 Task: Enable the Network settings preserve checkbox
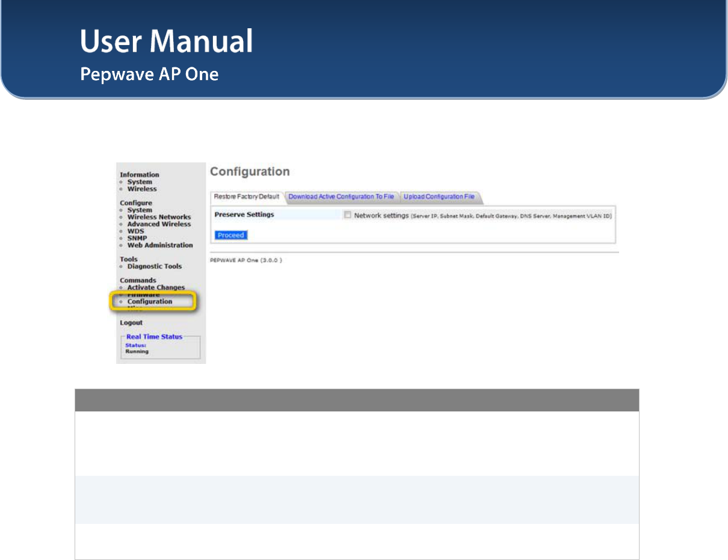click(x=347, y=215)
